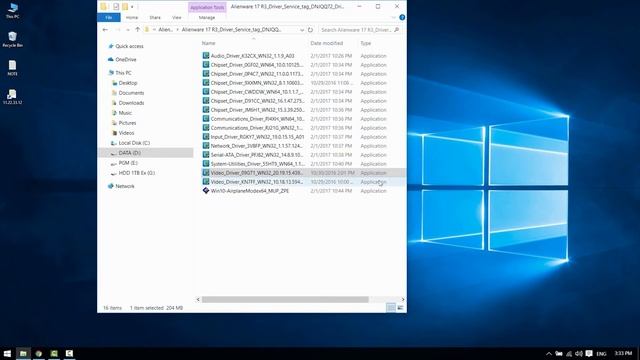Click the search magnifier icon
The height and width of the screenshot is (360, 640).
click(396, 30)
